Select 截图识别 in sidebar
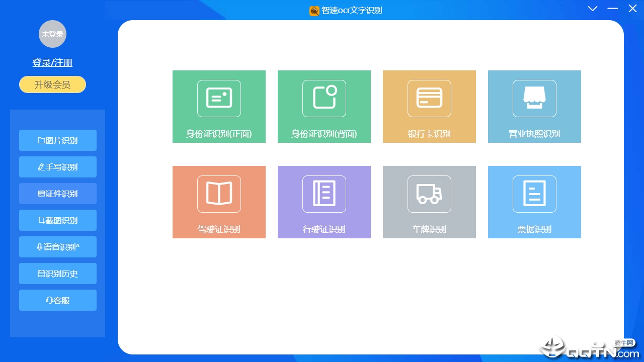Viewport: 644px width, 362px height. pos(58,220)
